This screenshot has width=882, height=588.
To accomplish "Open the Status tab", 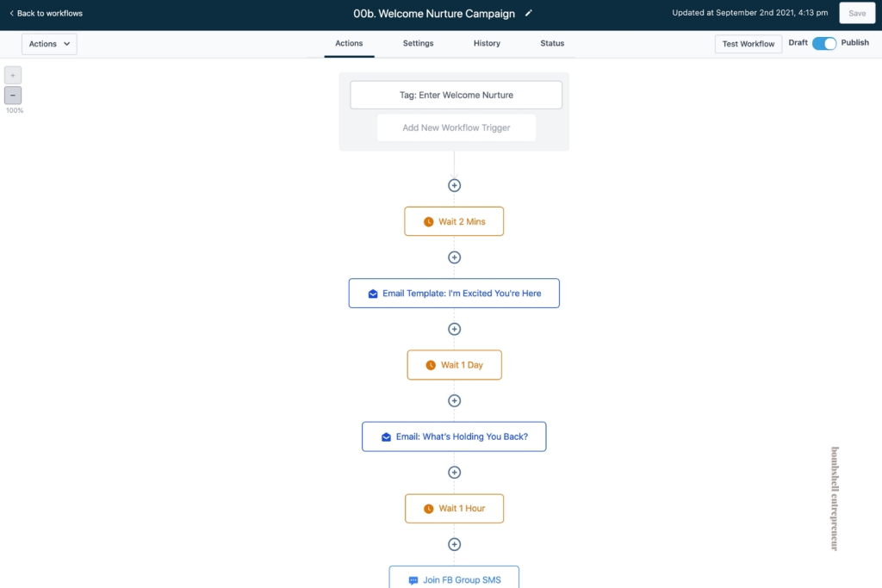I will click(x=552, y=43).
